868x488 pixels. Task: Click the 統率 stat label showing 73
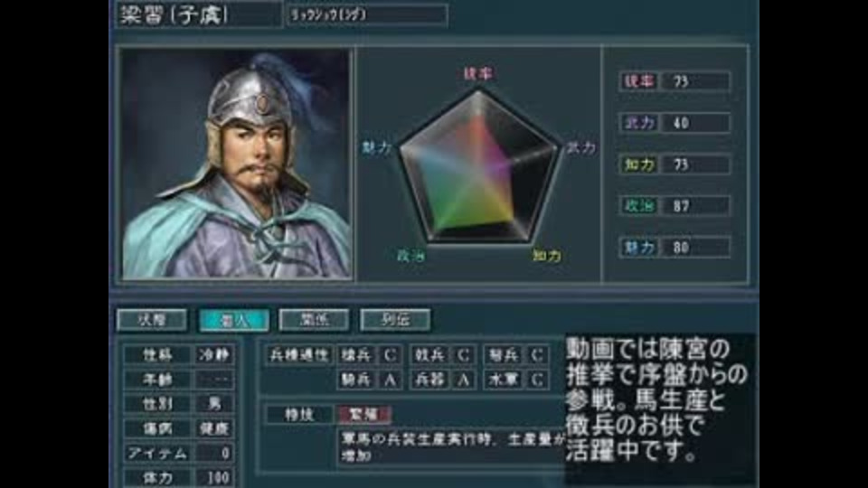point(639,81)
